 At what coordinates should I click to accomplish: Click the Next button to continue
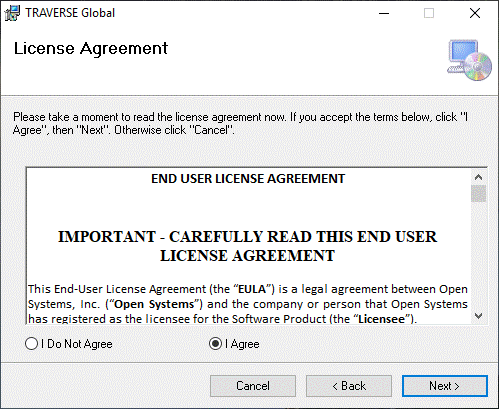pyautogui.click(x=445, y=386)
